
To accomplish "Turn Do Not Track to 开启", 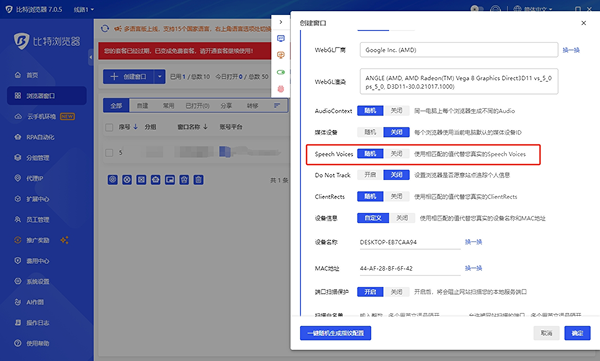I will coord(370,175).
